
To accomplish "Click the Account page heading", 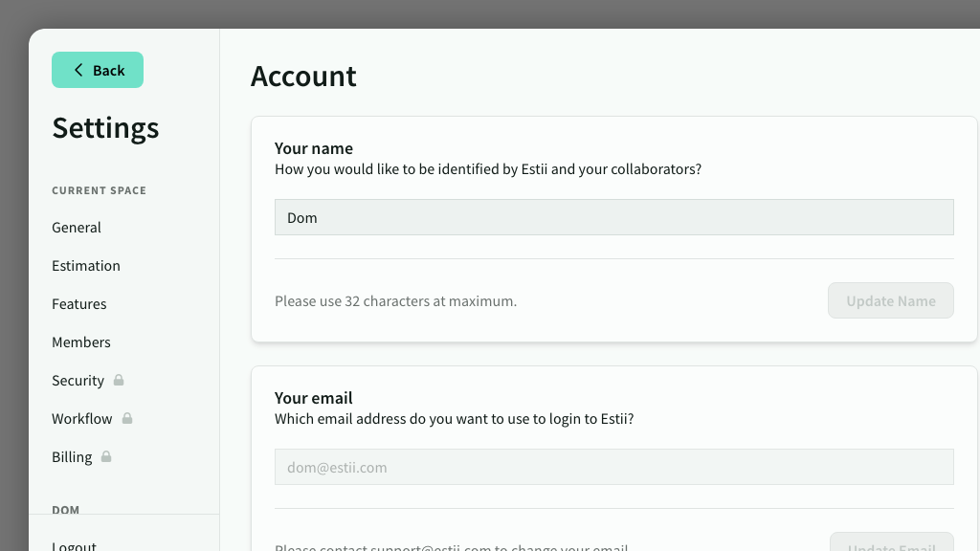I will [x=303, y=77].
